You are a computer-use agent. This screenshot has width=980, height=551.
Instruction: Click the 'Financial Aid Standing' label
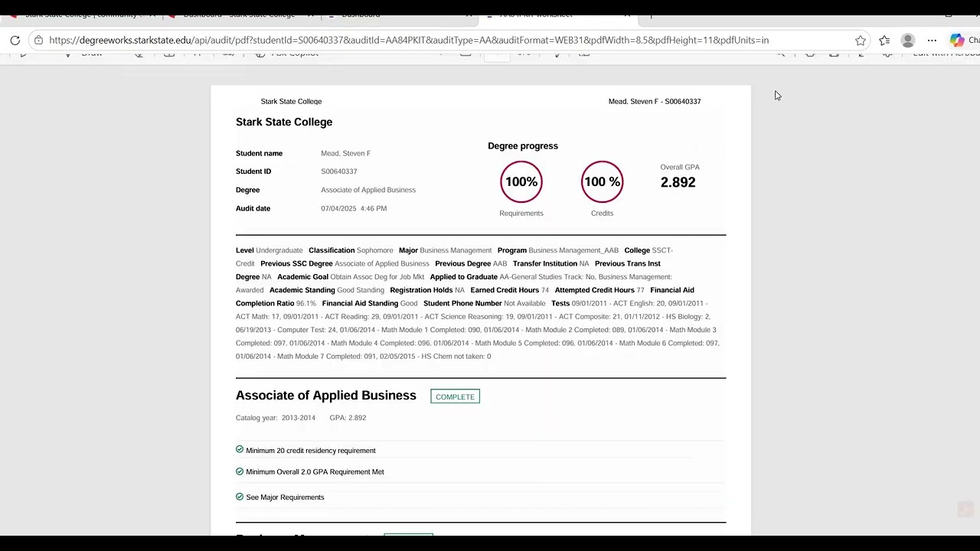pos(359,303)
